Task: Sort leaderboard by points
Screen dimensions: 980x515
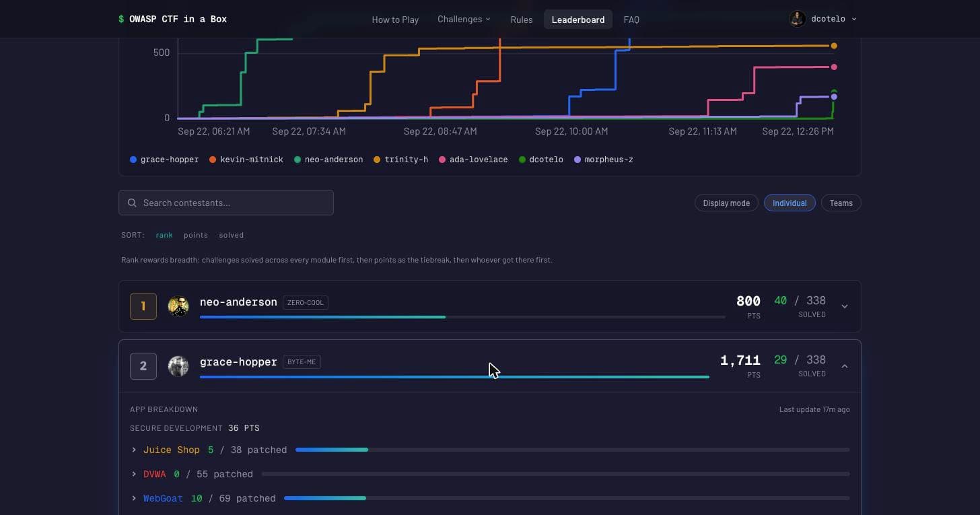Action: (196, 235)
